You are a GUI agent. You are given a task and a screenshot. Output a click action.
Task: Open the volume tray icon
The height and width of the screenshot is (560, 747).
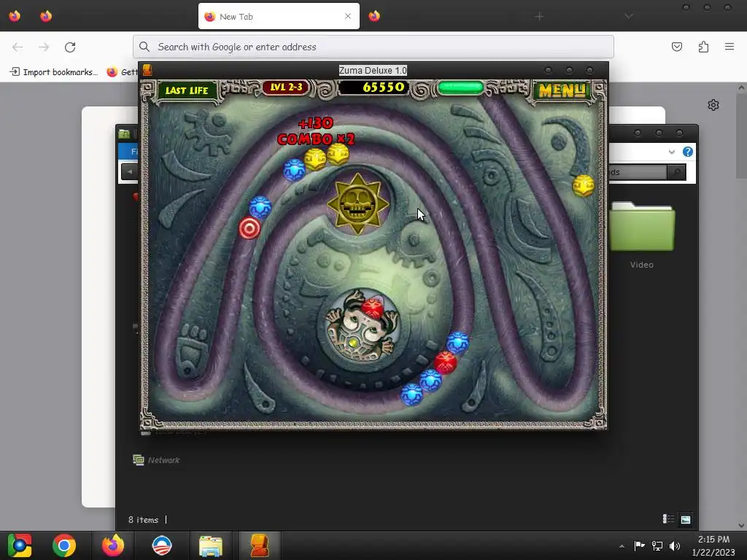(675, 545)
